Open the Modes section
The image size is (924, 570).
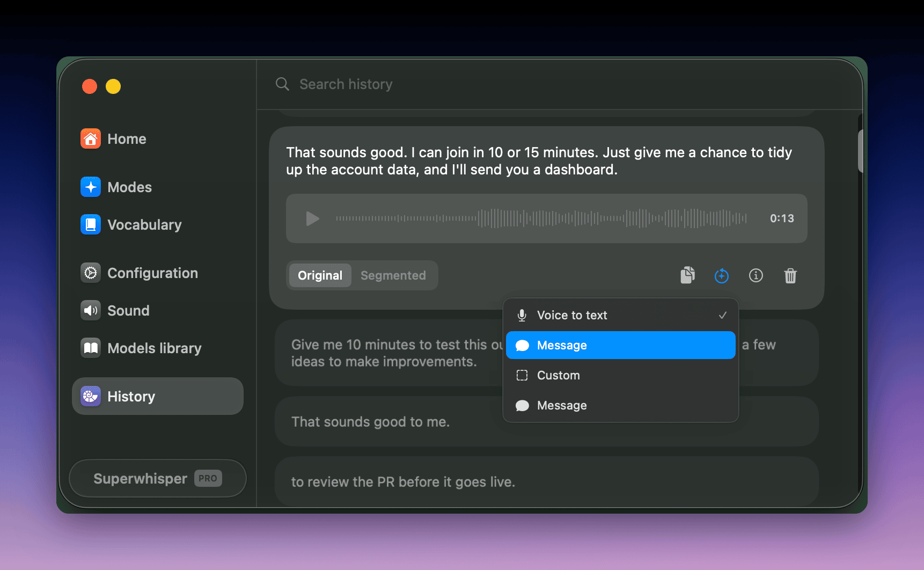pos(116,187)
